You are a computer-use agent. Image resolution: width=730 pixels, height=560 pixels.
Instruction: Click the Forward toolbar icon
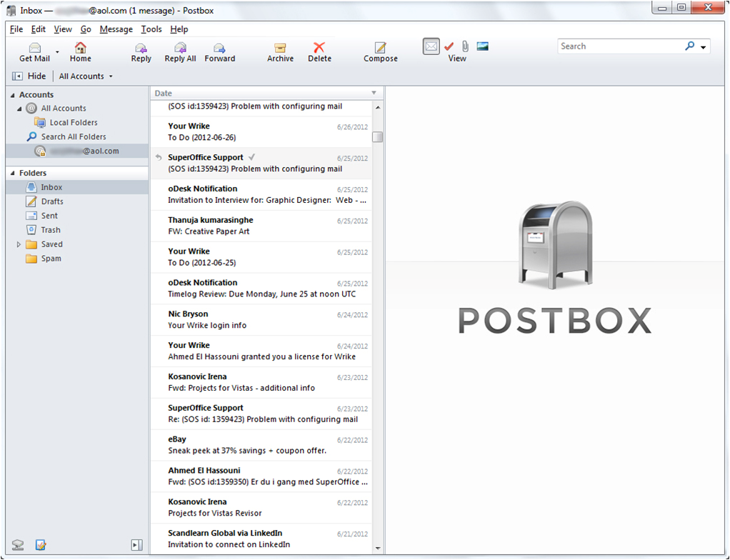(x=220, y=52)
